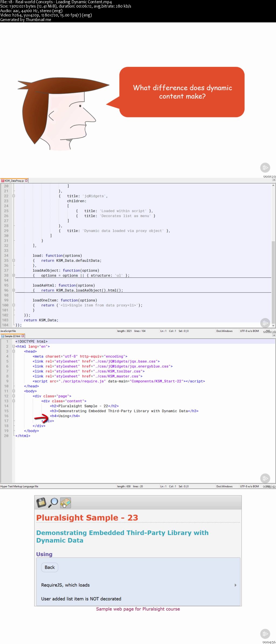The width and height of the screenshot is (276, 644).
Task: Click line 37 'loadAsObject: function(options)' code
Action: tap(66, 270)
